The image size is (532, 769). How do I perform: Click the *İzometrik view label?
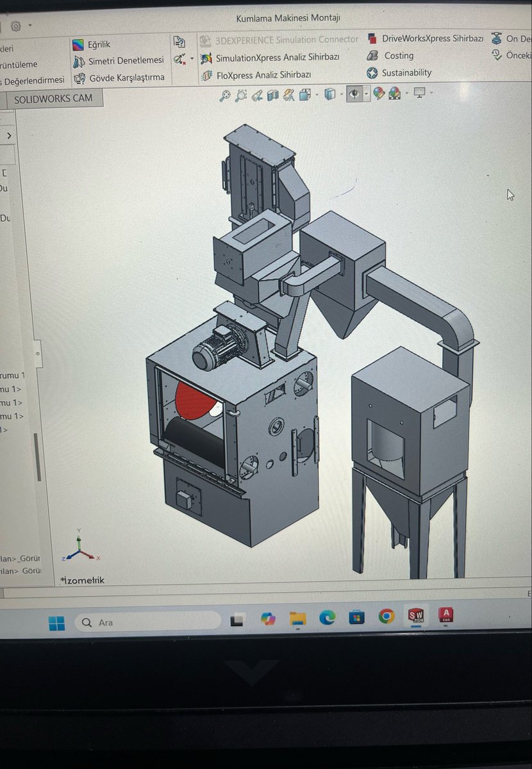tap(82, 580)
